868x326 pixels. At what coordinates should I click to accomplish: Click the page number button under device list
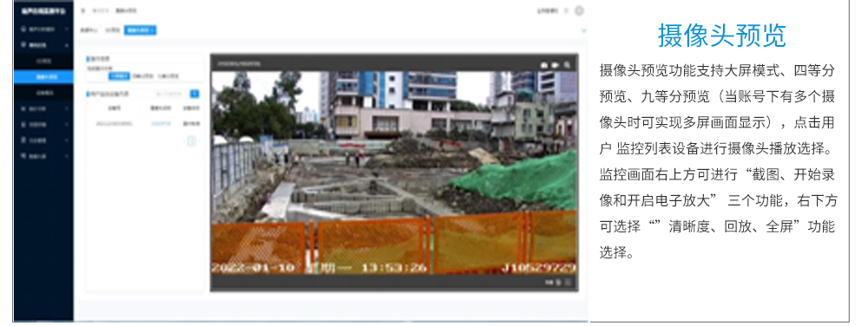coord(192,141)
